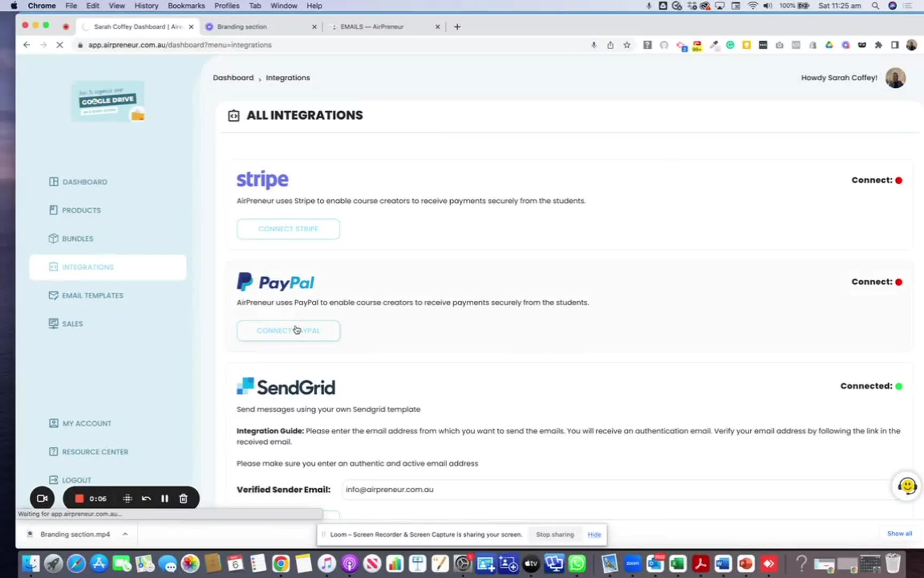Screen dimensions: 924x578
Task: Go back to previous page
Action: pyautogui.click(x=26, y=45)
